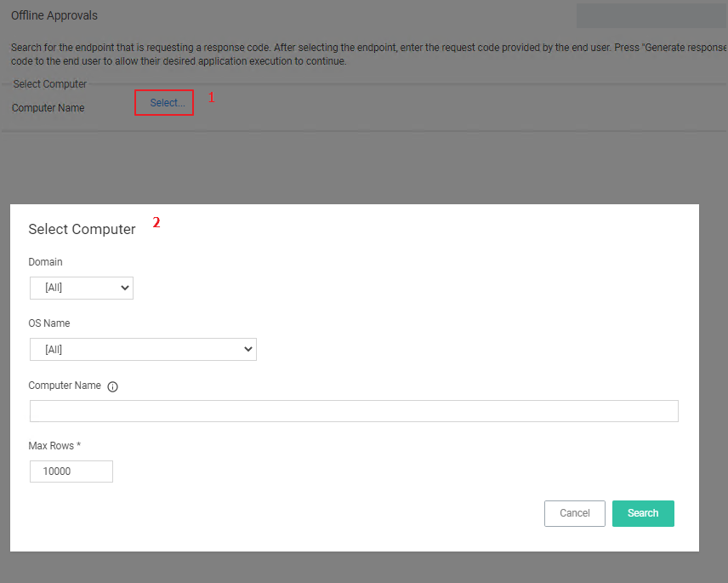Image resolution: width=728 pixels, height=583 pixels.
Task: Click the Max Rows label
Action: tap(54, 446)
